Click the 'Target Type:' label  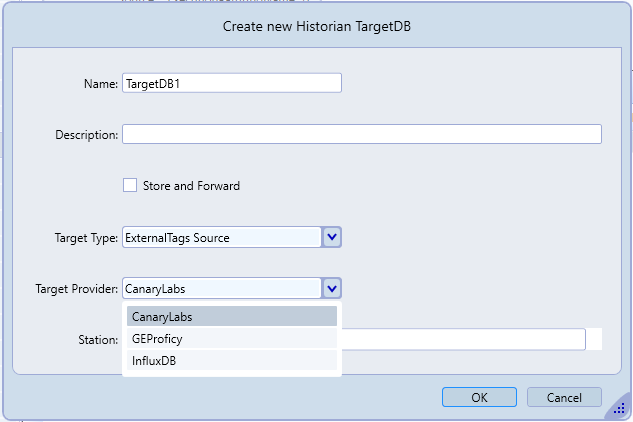(x=86, y=238)
